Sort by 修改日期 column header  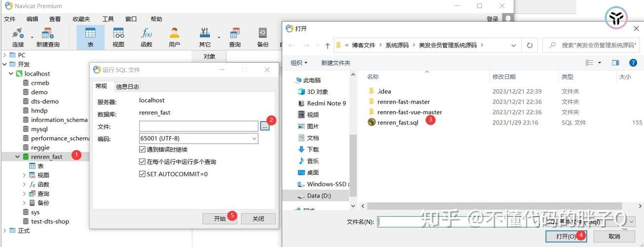click(x=504, y=77)
